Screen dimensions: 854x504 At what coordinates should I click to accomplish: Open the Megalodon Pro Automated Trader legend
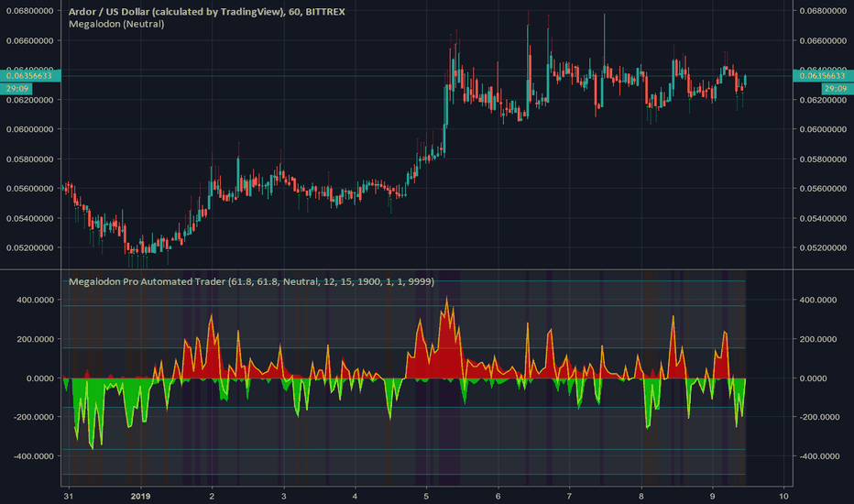(251, 281)
